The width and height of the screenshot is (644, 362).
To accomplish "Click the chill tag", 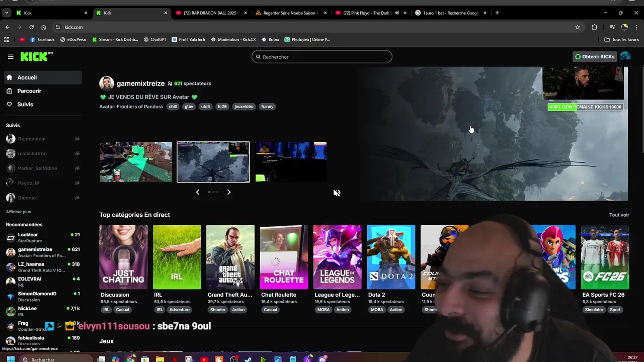I will coord(173,107).
